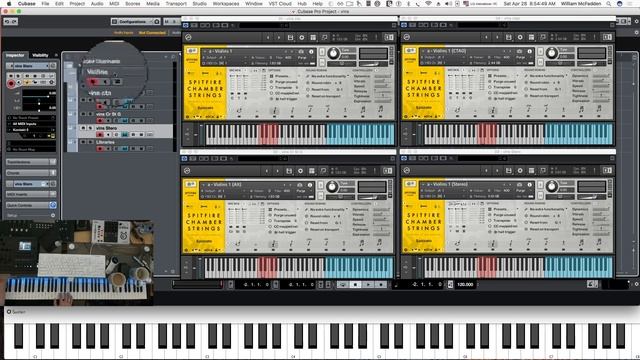640x360 pixels.
Task: Open the Cubase application menu
Action: click(27, 4)
